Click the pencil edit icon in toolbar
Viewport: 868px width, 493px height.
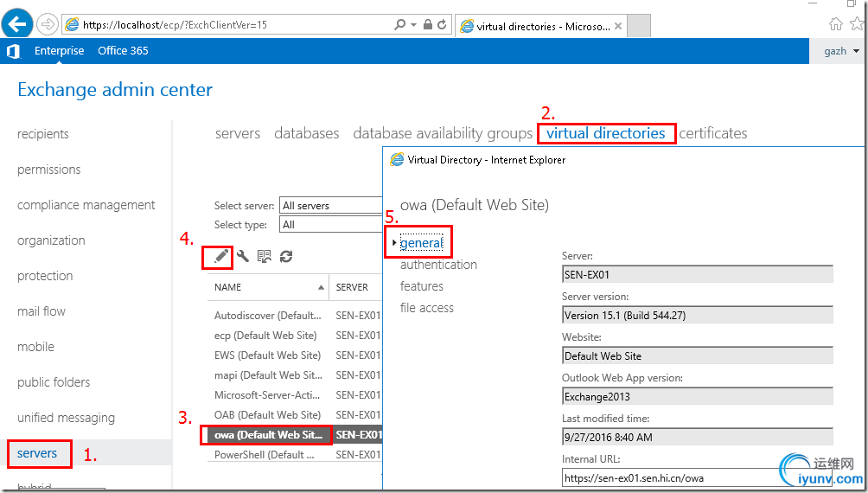220,256
